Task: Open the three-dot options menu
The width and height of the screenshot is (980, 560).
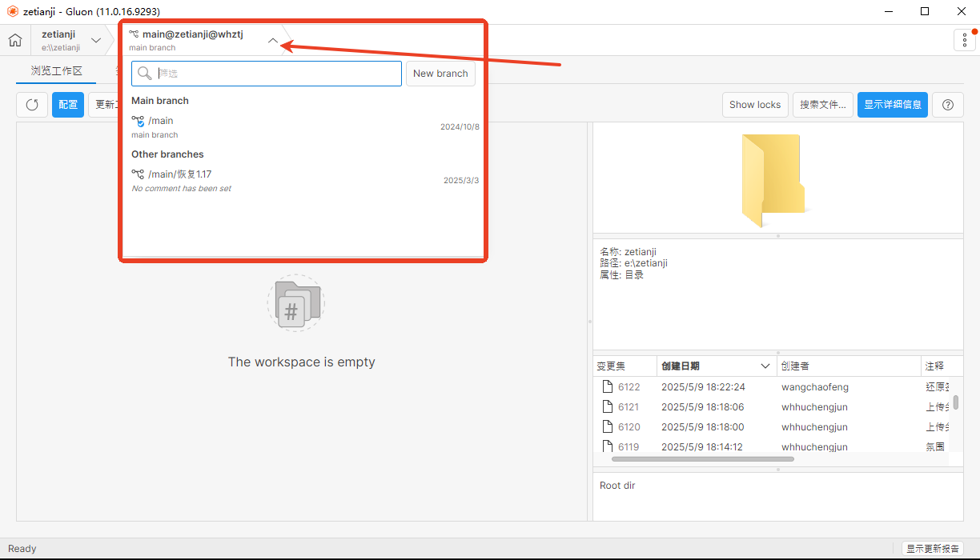Action: [964, 40]
